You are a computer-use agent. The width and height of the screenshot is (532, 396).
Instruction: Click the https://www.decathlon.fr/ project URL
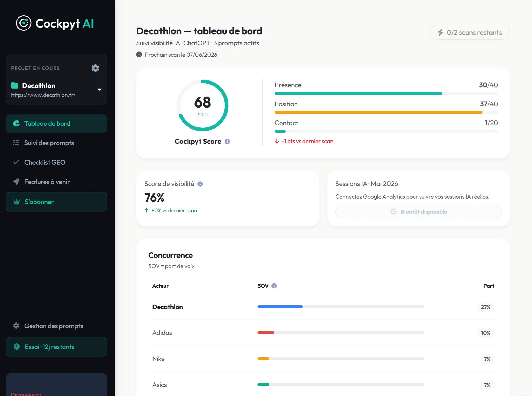pyautogui.click(x=43, y=95)
